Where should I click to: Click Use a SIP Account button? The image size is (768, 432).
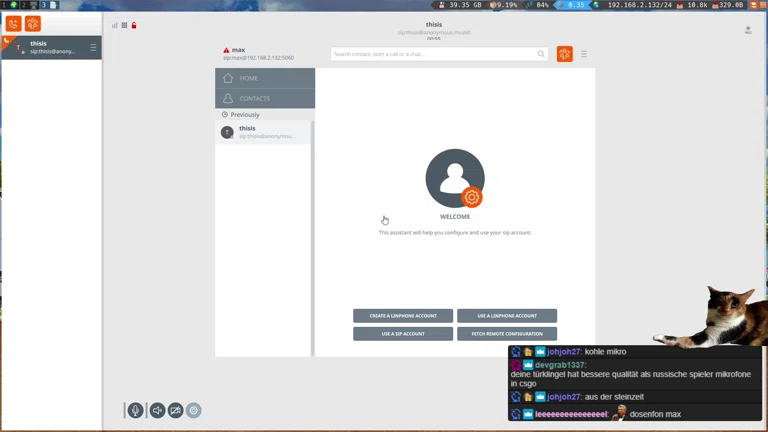point(403,334)
